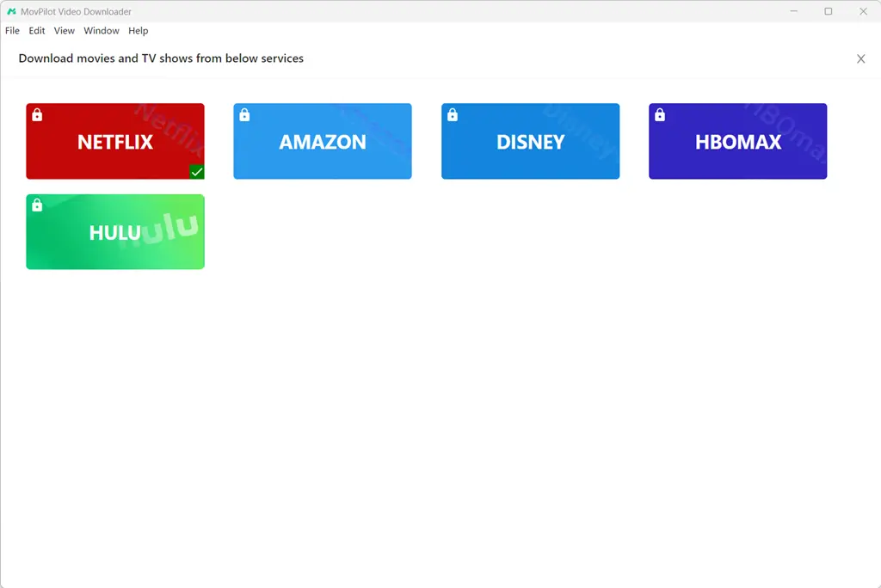Click the lock icon on Hulu tile
This screenshot has height=588, width=881.
pos(37,205)
